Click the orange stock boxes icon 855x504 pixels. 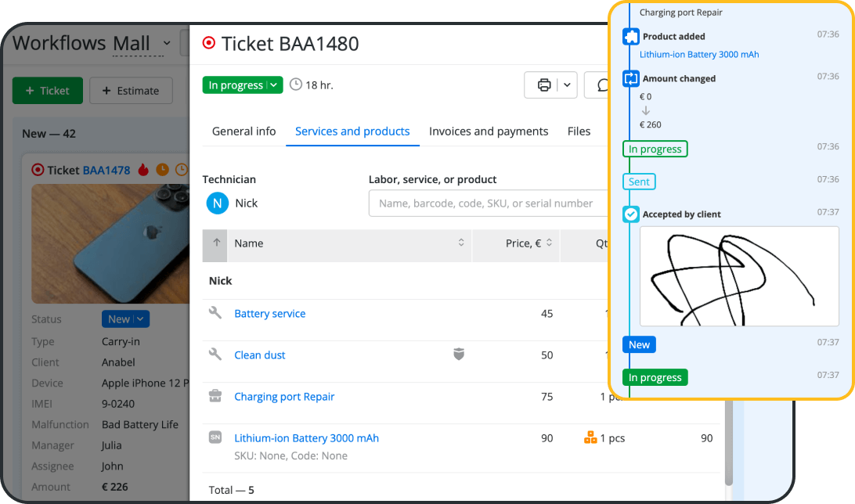[x=590, y=437]
